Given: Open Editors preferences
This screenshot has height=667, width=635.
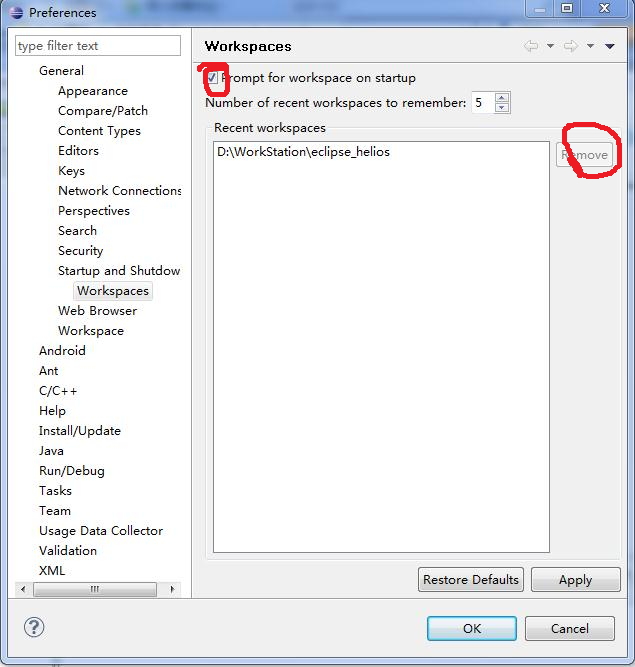Looking at the screenshot, I should (x=78, y=151).
